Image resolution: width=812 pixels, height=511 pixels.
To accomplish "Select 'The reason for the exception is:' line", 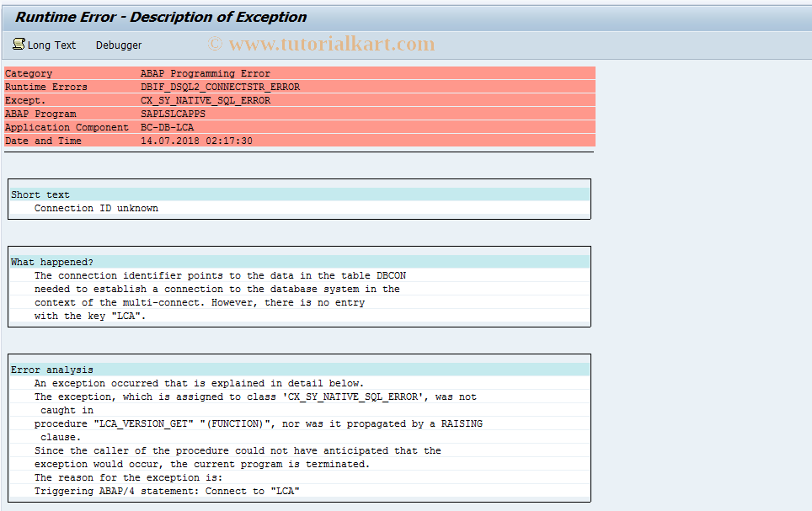I will (x=128, y=477).
